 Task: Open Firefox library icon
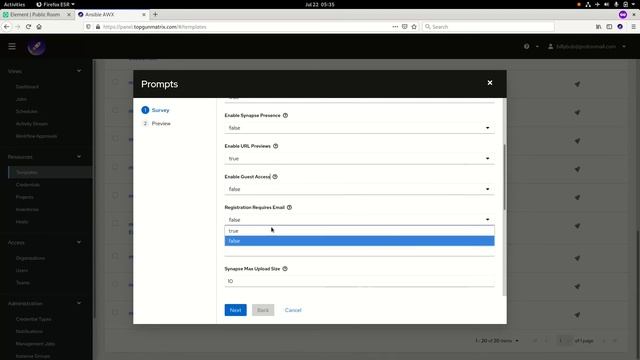[598, 27]
